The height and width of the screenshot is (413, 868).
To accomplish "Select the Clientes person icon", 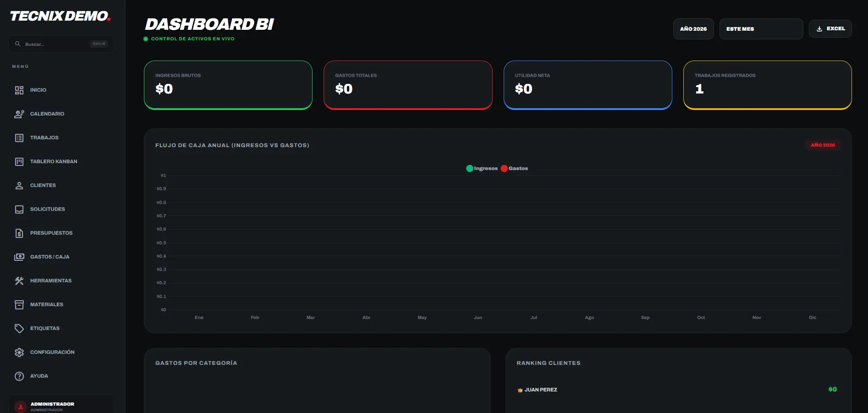I will [19, 186].
